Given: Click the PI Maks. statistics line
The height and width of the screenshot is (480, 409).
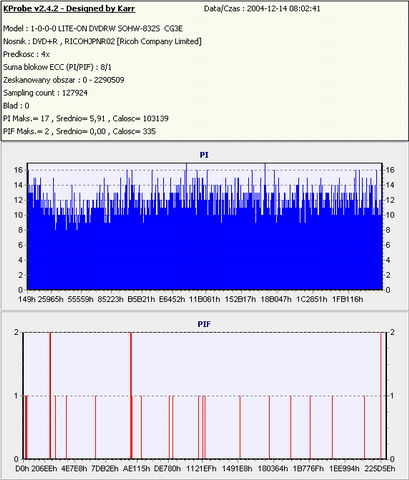Looking at the screenshot, I should click(86, 119).
